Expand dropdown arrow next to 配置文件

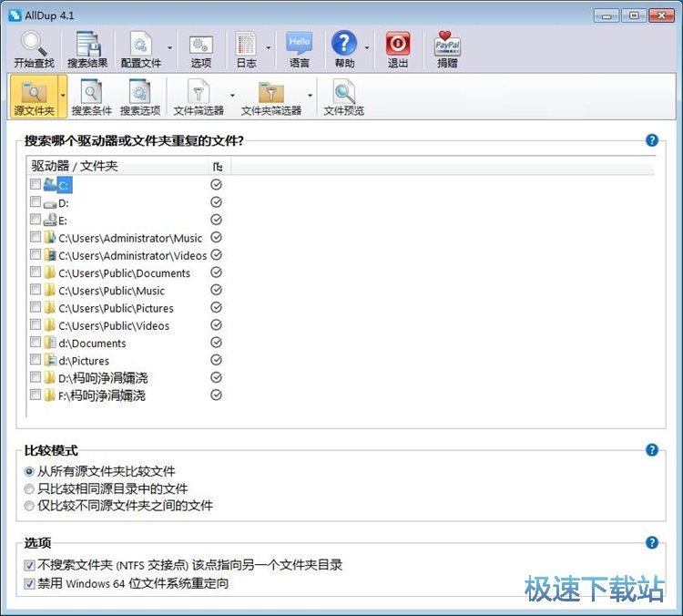point(170,48)
